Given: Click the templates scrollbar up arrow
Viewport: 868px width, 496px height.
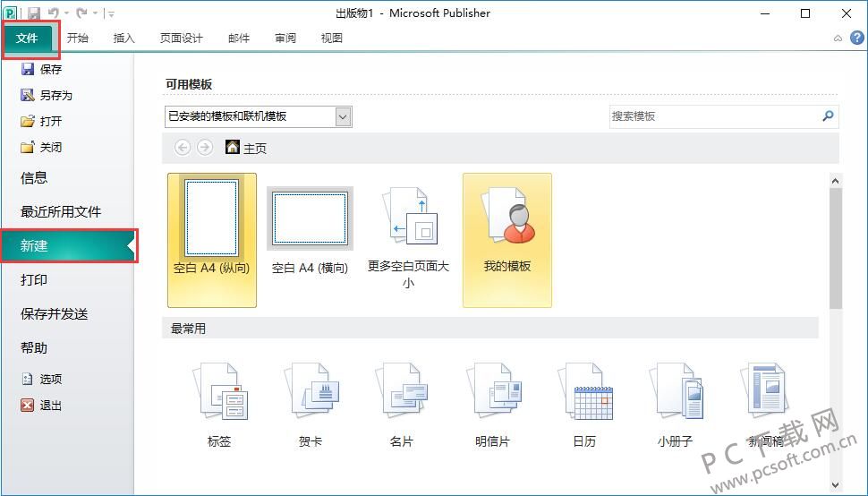Looking at the screenshot, I should pos(836,181).
